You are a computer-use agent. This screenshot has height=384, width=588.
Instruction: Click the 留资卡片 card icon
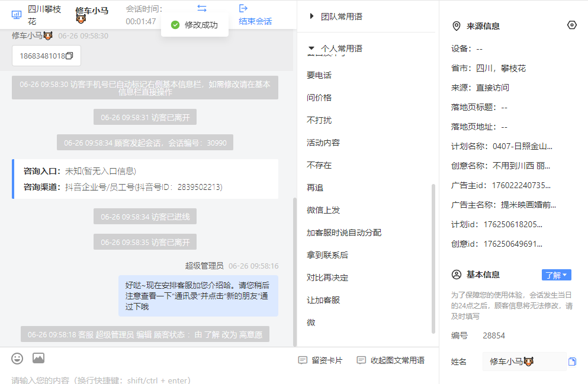pyautogui.click(x=303, y=360)
